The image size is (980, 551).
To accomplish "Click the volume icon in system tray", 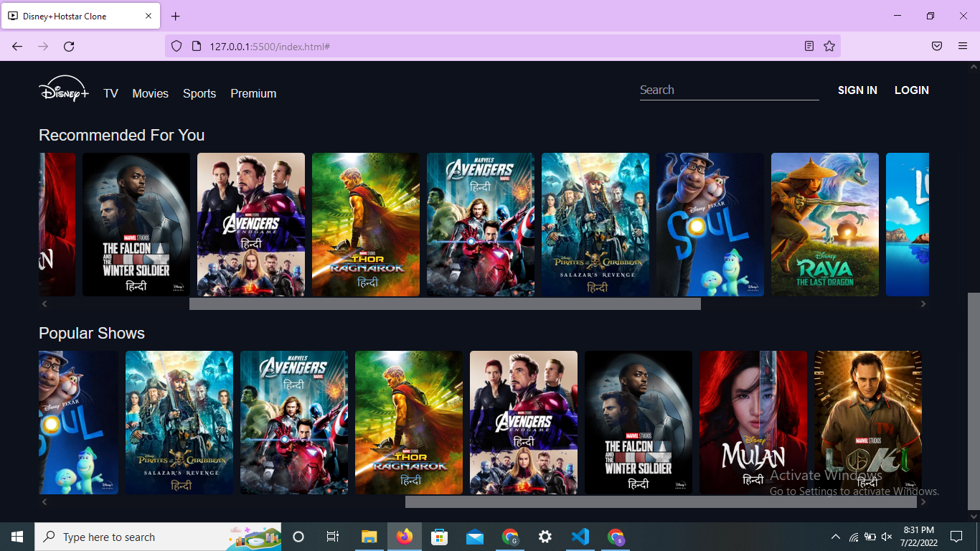I will [887, 536].
